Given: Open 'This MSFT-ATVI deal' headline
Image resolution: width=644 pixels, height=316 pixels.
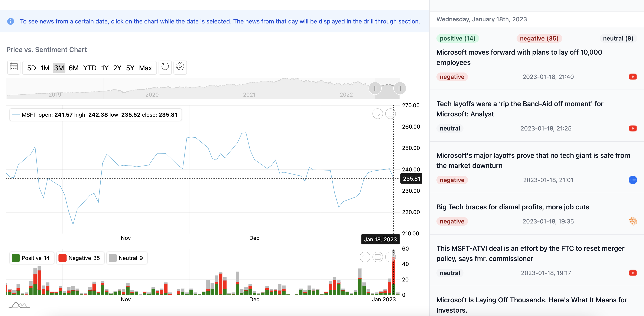Looking at the screenshot, I should [530, 254].
